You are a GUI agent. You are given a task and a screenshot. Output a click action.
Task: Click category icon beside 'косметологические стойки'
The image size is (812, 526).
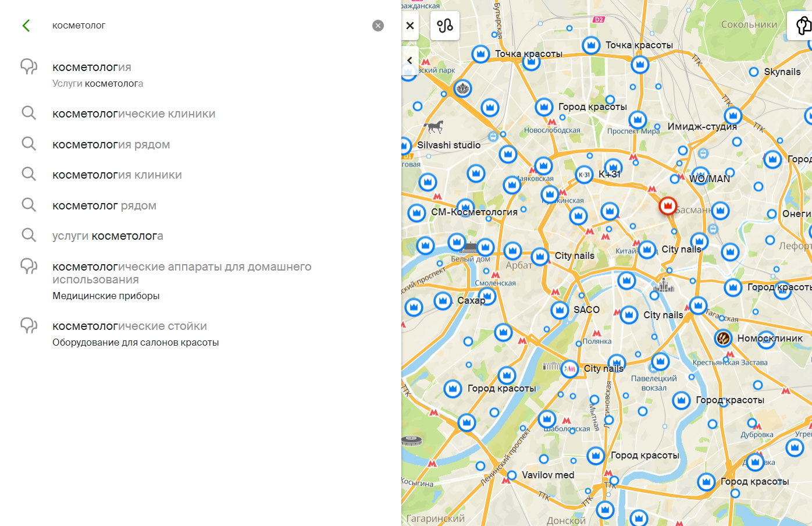pyautogui.click(x=29, y=325)
